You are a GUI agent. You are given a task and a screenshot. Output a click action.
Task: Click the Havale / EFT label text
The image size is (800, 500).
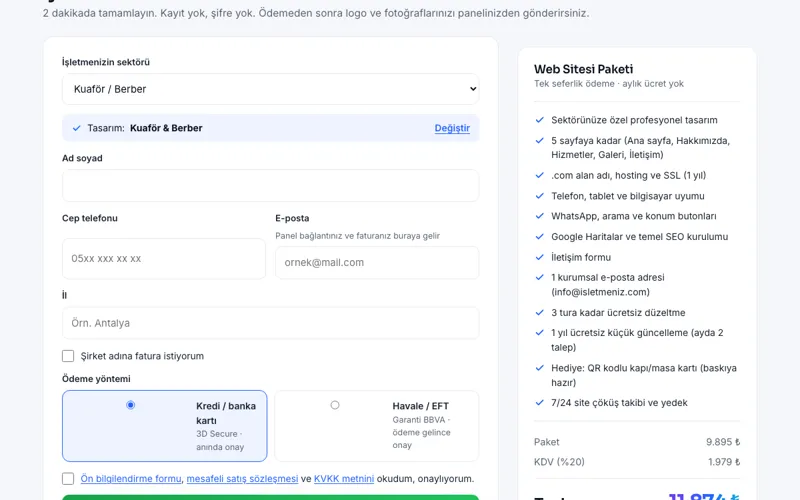coord(420,406)
